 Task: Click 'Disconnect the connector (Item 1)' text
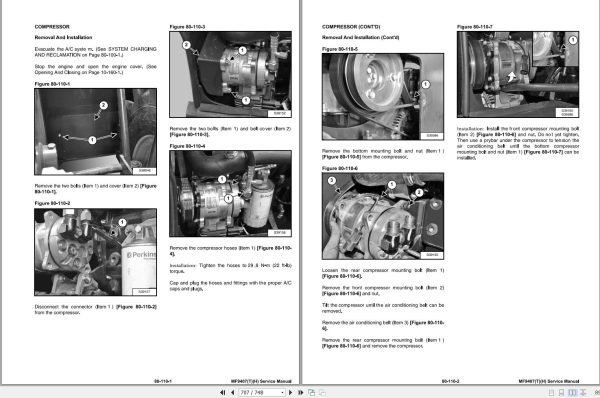[x=95, y=310]
